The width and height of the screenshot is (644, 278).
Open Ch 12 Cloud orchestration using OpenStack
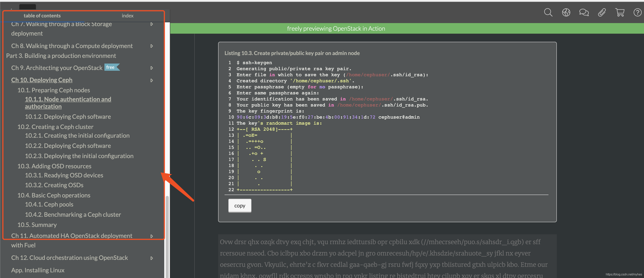coord(69,258)
